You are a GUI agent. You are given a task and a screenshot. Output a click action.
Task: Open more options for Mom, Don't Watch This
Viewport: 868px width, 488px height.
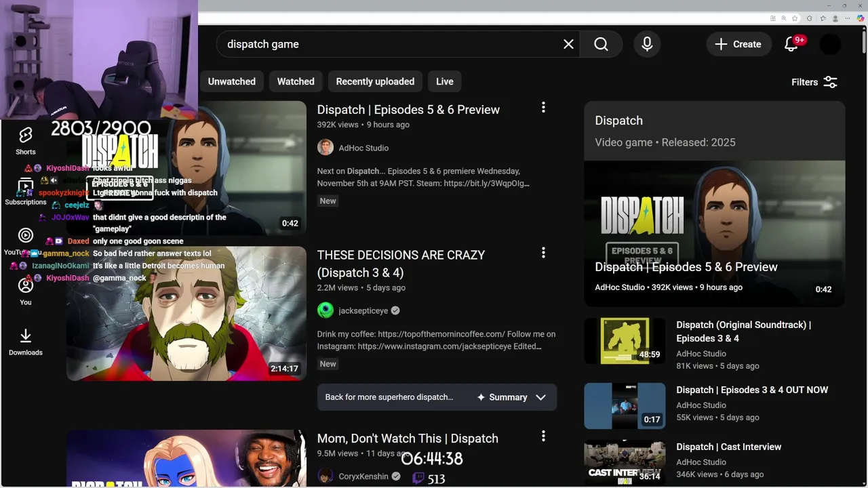(543, 436)
